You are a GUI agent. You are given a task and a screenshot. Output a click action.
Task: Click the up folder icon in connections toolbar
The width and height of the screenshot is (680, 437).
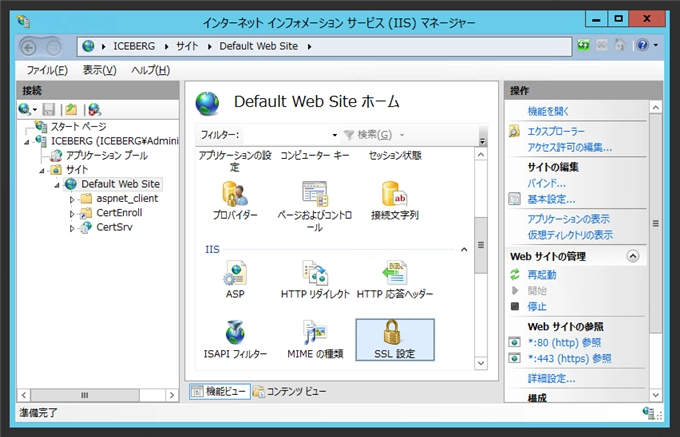pos(71,110)
